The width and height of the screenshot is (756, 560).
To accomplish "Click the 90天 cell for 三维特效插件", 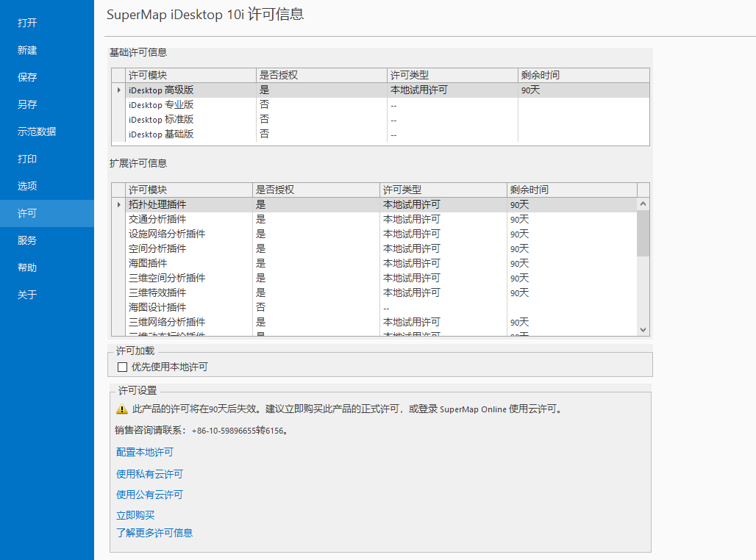I will click(x=572, y=293).
